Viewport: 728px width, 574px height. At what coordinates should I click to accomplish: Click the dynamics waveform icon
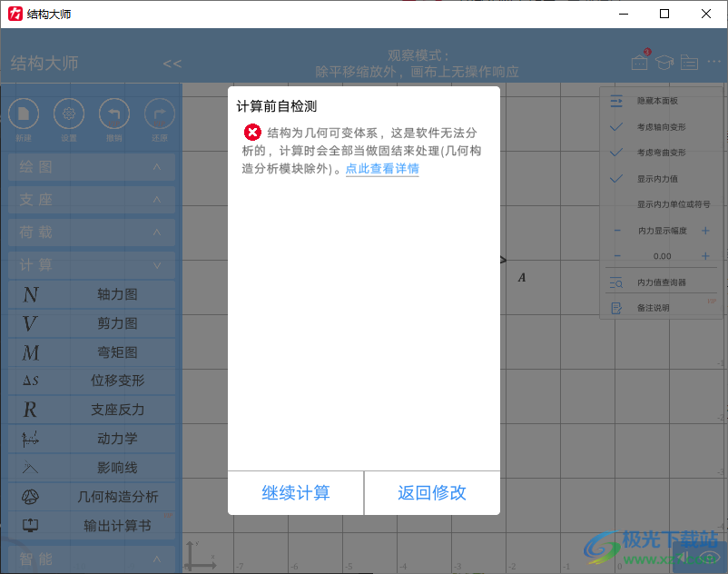pyautogui.click(x=30, y=439)
